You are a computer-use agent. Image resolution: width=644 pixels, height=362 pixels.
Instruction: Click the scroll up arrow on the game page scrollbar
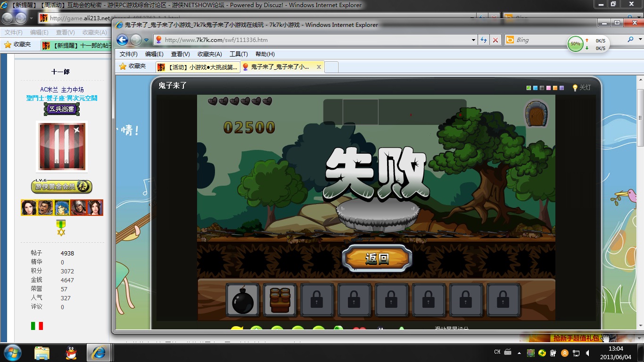click(640, 80)
